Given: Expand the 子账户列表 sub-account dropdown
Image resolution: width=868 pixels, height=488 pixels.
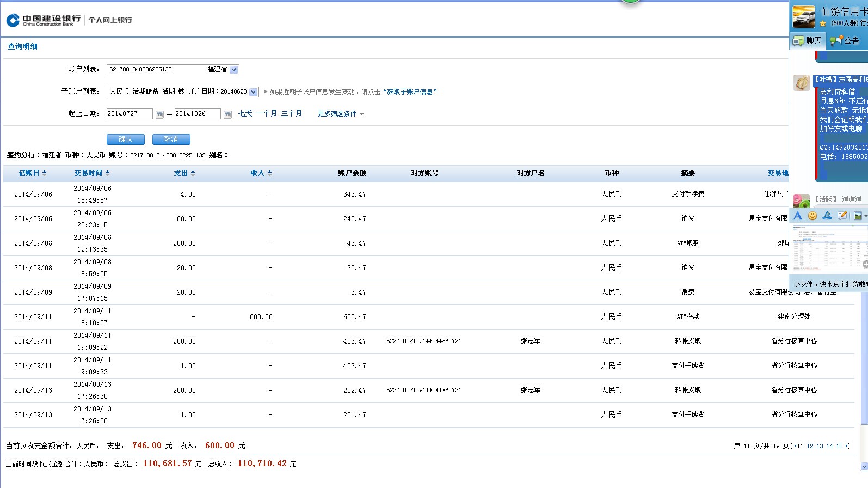Looking at the screenshot, I should [253, 92].
